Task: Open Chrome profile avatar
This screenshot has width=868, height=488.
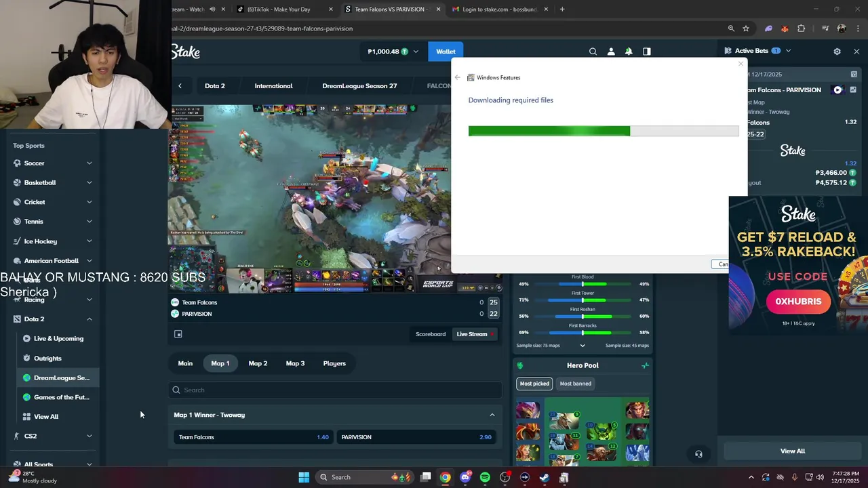Action: 842,28
